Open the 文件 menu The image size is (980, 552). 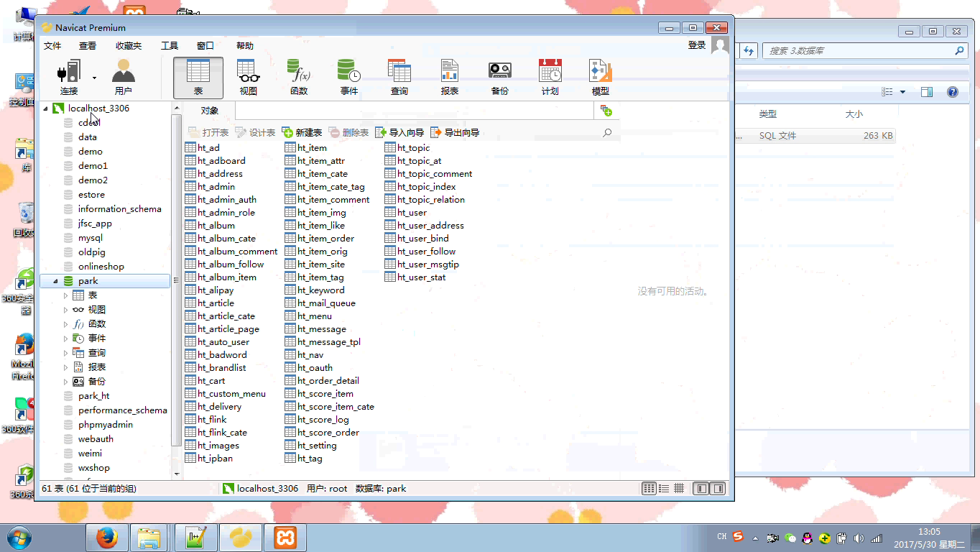point(52,46)
